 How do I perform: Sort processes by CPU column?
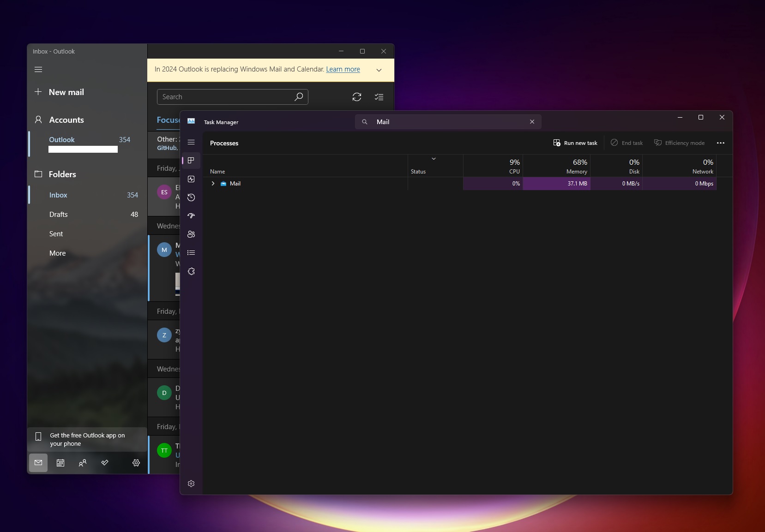point(493,166)
